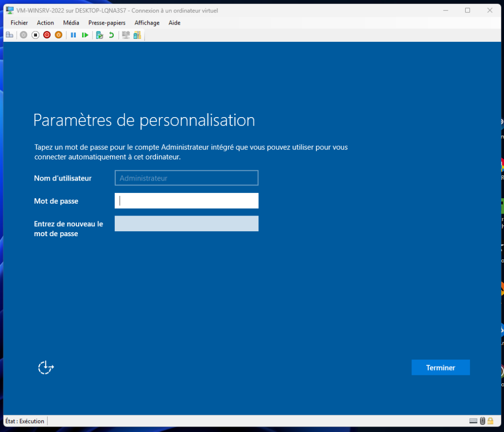The height and width of the screenshot is (432, 504).
Task: Create a checkpoint using the toolbar icon
Action: 99,35
